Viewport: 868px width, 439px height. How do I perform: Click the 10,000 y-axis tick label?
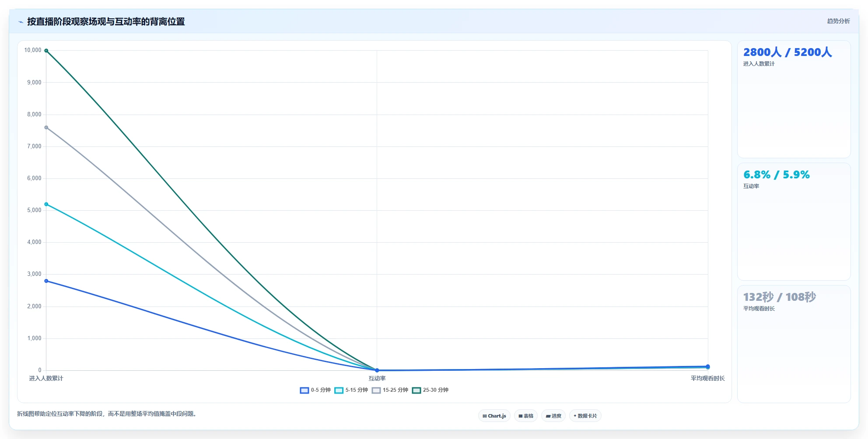click(33, 50)
